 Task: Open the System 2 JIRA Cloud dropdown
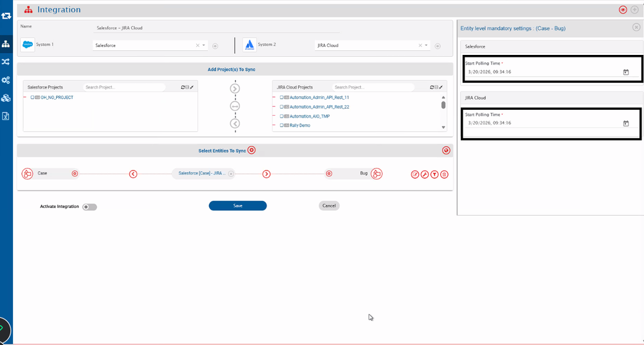coord(427,45)
